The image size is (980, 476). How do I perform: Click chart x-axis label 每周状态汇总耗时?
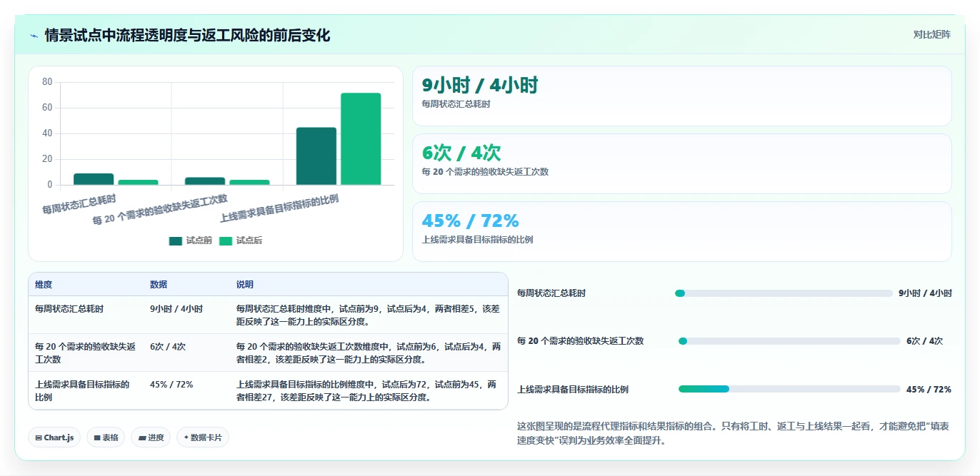tap(79, 203)
